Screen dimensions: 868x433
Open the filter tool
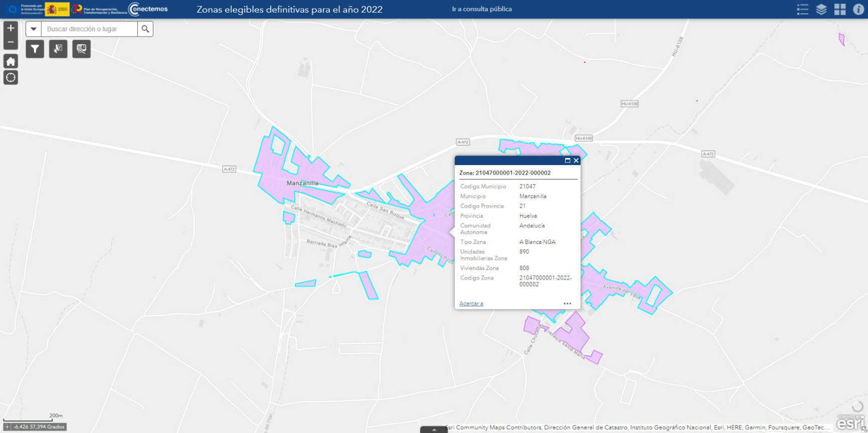[35, 49]
